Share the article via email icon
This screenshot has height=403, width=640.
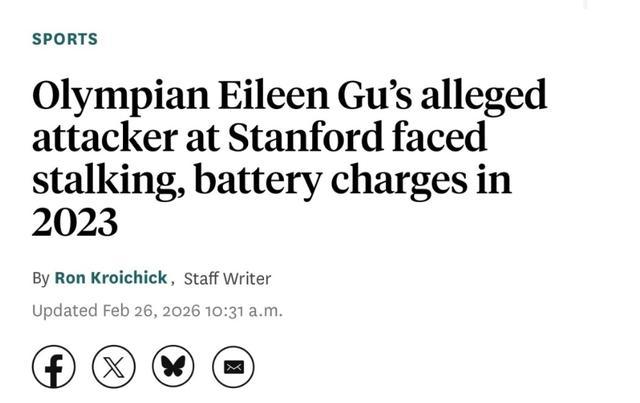point(233,367)
